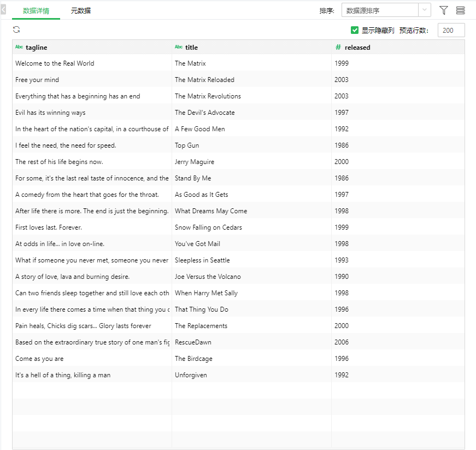Toggle the 显示隐藏列 checkbox
The height and width of the screenshot is (450, 476).
pyautogui.click(x=354, y=30)
